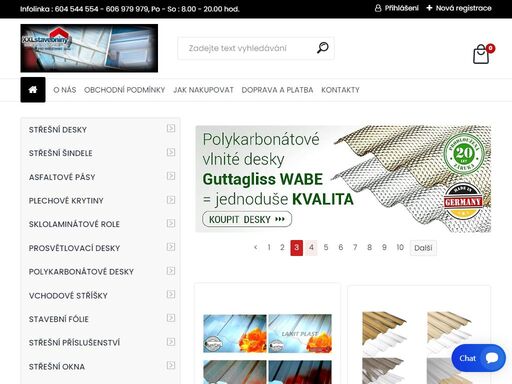Select active page 3 in pagination
Image resolution: width=512 pixels, height=384 pixels.
click(x=297, y=248)
